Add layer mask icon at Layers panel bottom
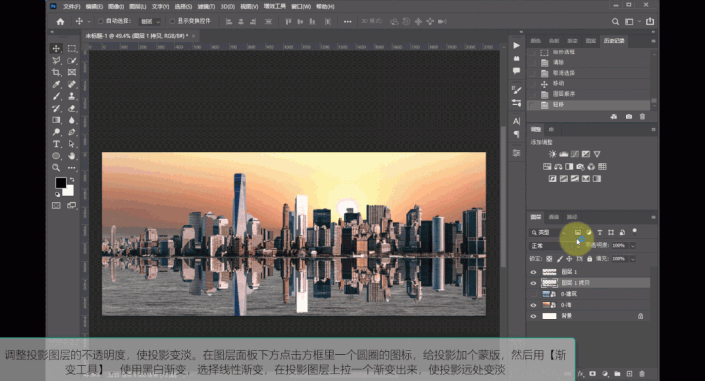Viewport: 705px width, 381px height. 593,373
